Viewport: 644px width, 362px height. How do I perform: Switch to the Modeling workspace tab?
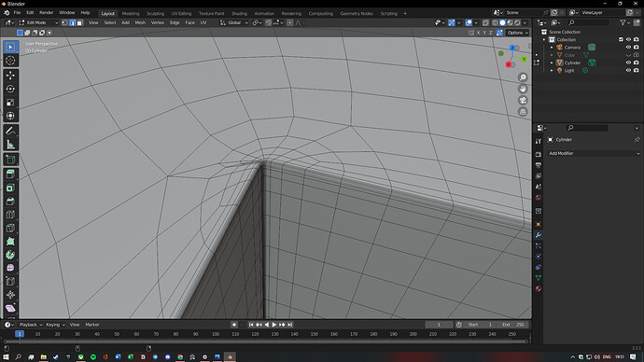coord(131,14)
